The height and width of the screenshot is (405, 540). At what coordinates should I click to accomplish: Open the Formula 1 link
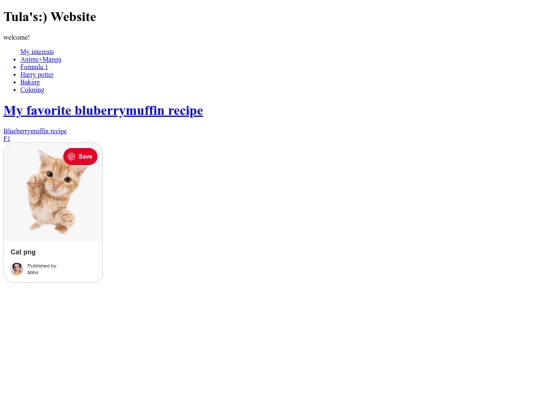34,67
